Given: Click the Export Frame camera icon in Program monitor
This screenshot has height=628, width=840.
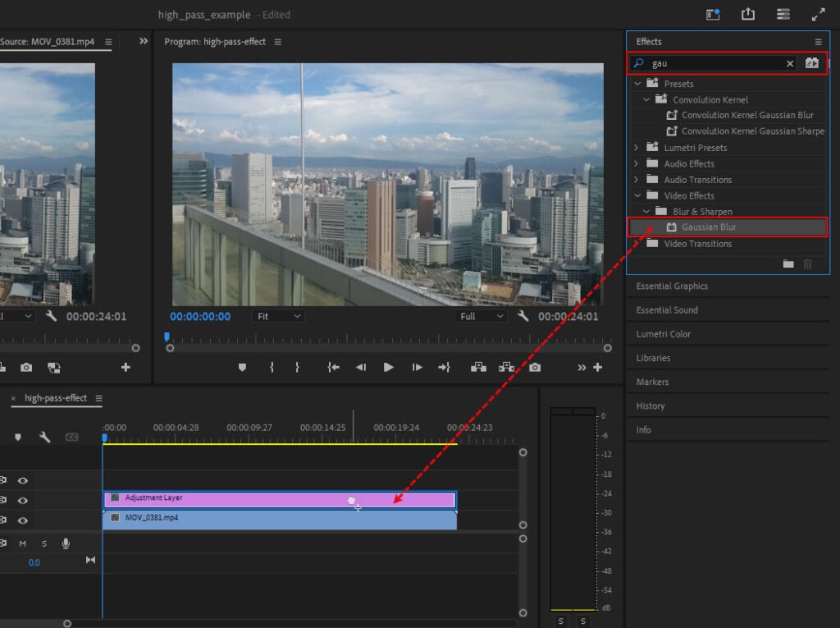Looking at the screenshot, I should [x=535, y=368].
